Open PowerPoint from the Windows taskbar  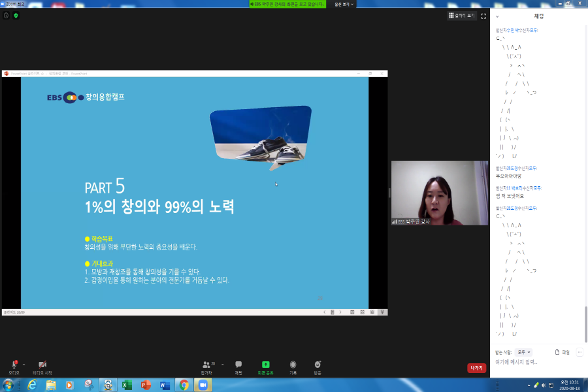point(146,385)
